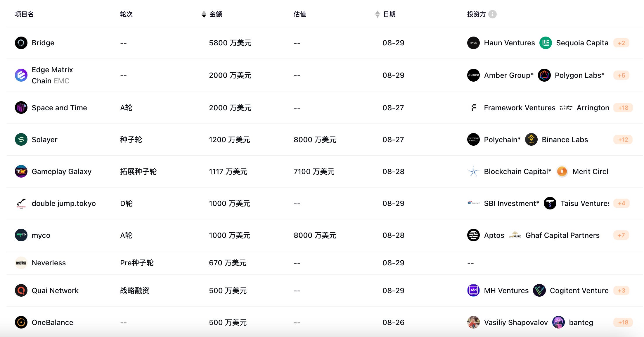This screenshot has height=337, width=644.
Task: Expand the +12 investors on Solayer row
Action: pyautogui.click(x=623, y=140)
